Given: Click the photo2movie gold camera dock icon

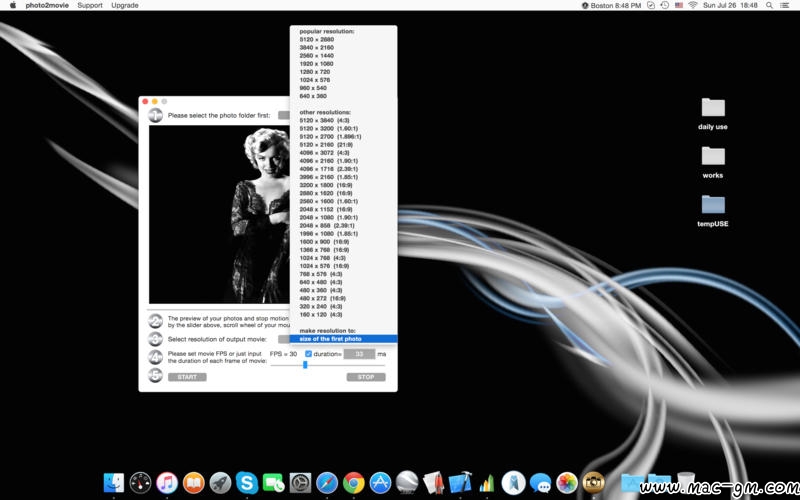Looking at the screenshot, I should coord(593,482).
